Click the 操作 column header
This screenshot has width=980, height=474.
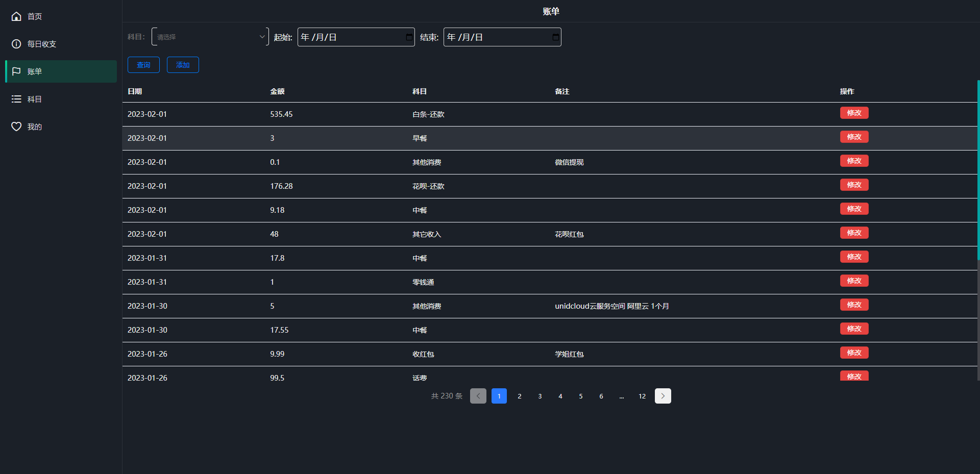[847, 91]
